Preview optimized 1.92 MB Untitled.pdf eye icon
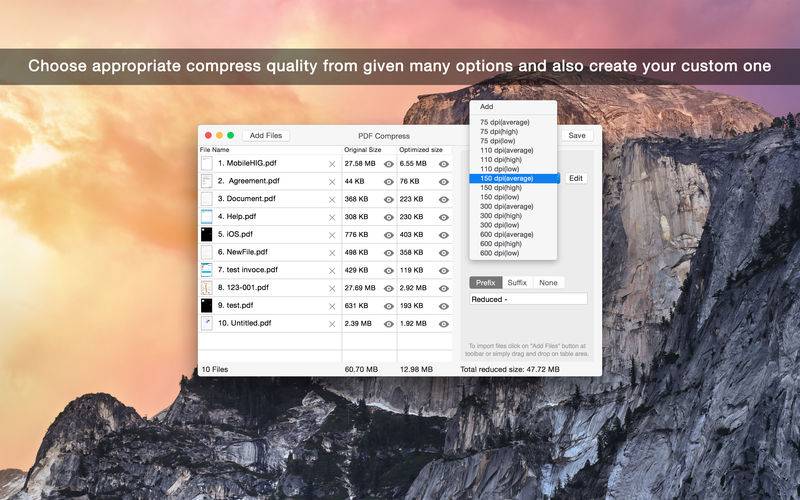 (x=444, y=324)
